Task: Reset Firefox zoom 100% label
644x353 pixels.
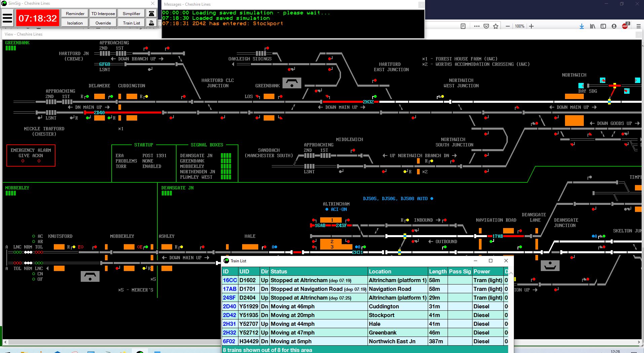Action: point(520,26)
